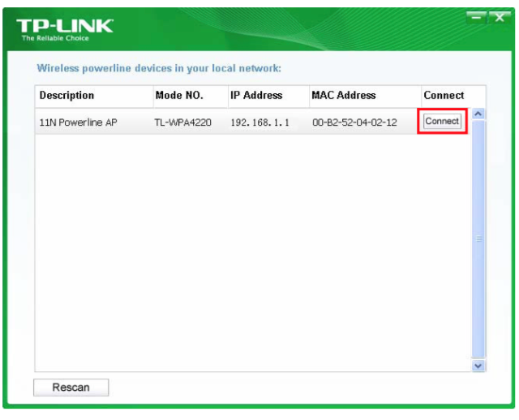The image size is (519, 420).
Task: Minimize the TP-LINK utility window
Action: pos(476,16)
